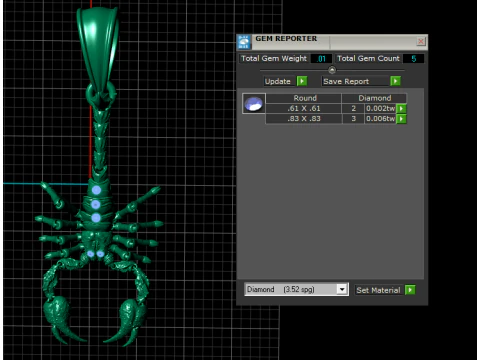Image resolution: width=480 pixels, height=360 pixels.
Task: Click green arrow on 0.006tw row
Action: [x=401, y=119]
